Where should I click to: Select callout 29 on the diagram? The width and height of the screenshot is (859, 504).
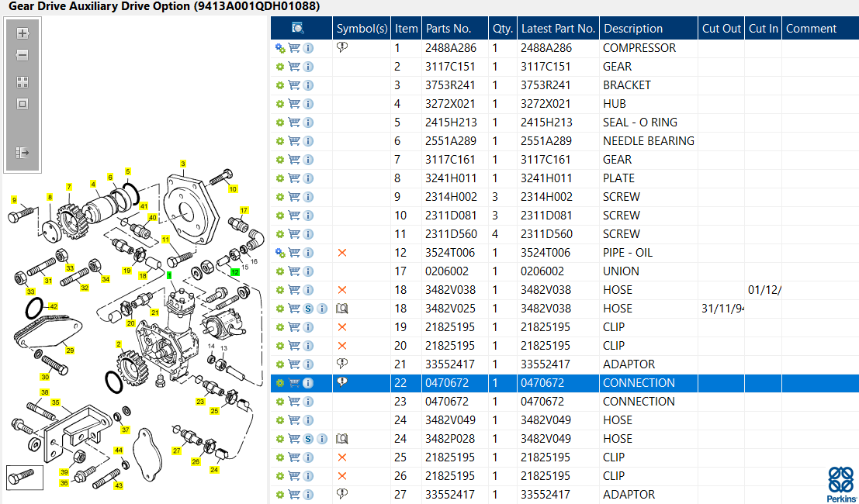[x=70, y=350]
